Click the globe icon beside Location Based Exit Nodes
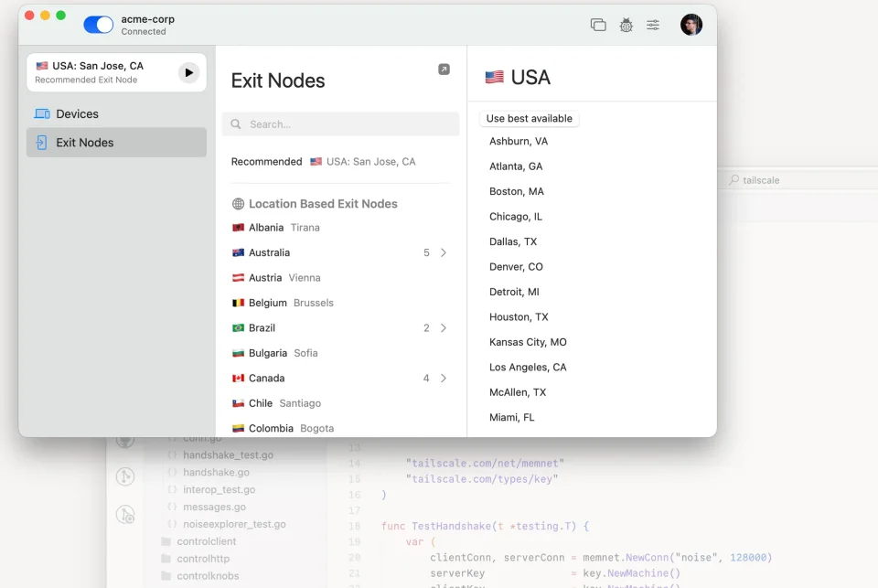 tap(238, 204)
